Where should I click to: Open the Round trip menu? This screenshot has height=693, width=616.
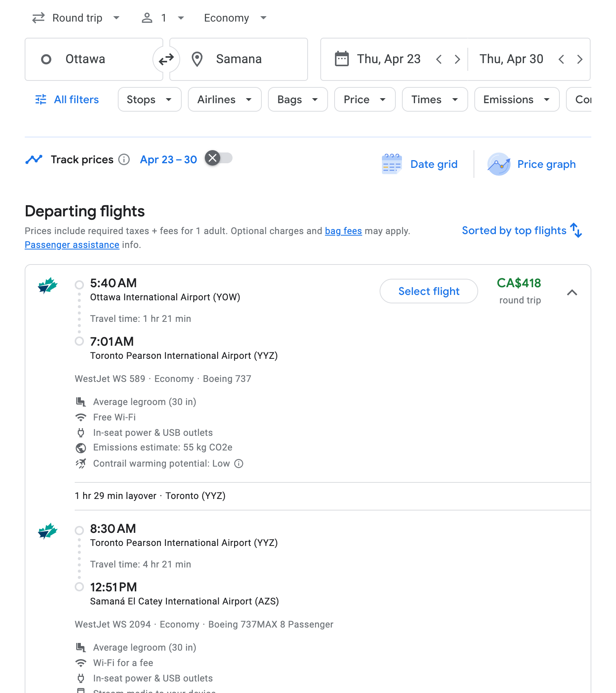point(77,18)
